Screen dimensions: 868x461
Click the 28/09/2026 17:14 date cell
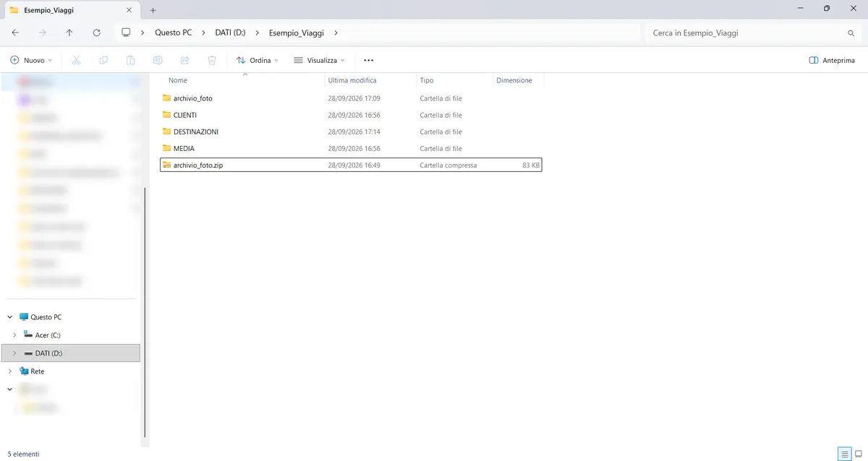(x=354, y=132)
